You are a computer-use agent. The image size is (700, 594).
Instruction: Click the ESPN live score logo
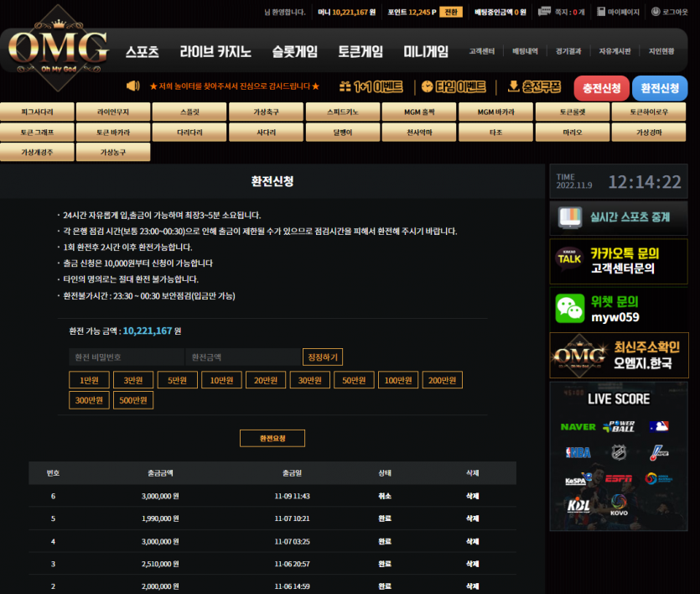pos(619,479)
